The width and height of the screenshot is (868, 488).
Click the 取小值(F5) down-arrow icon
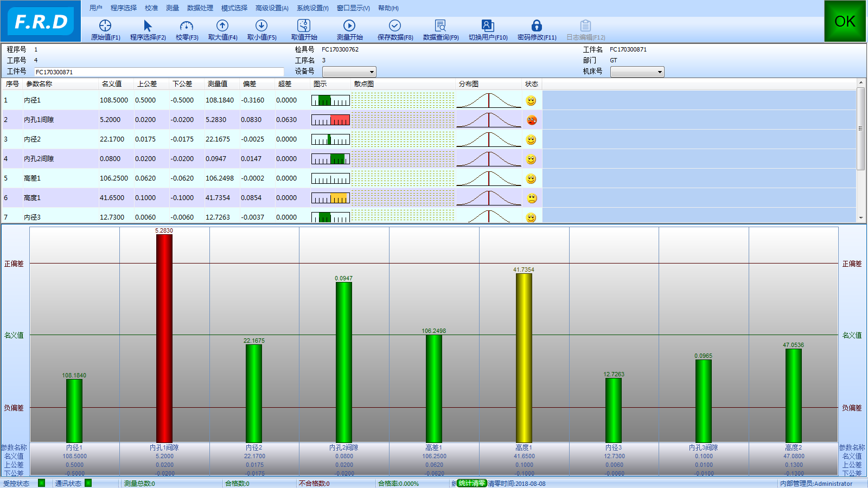(261, 25)
